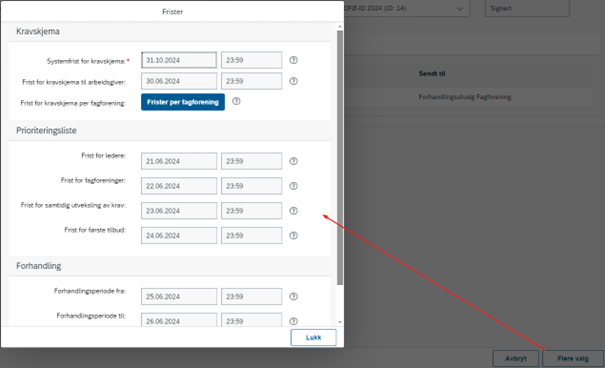Open help icon for Forhandlingsperiode til

(x=294, y=321)
